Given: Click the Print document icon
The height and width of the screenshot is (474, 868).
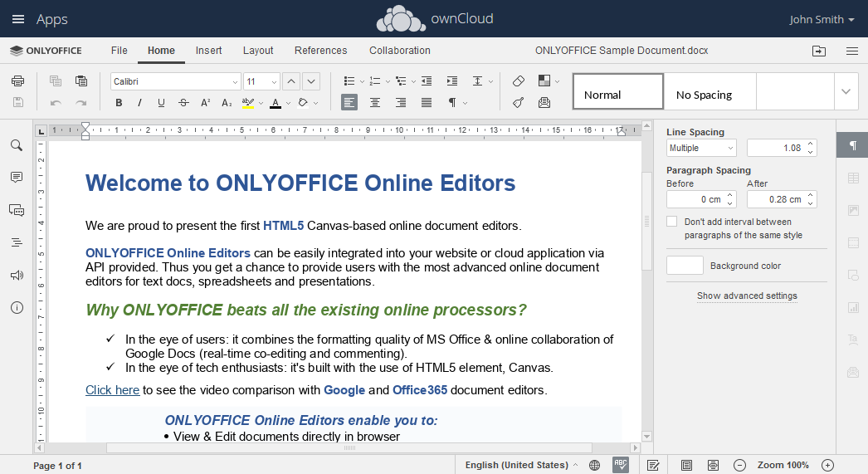Looking at the screenshot, I should point(17,81).
